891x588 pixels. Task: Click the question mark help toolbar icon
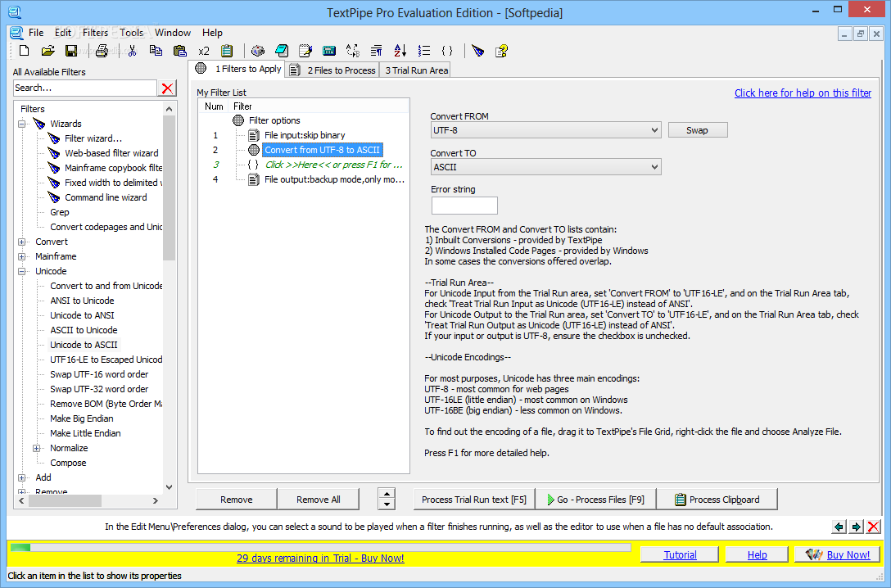tap(501, 51)
